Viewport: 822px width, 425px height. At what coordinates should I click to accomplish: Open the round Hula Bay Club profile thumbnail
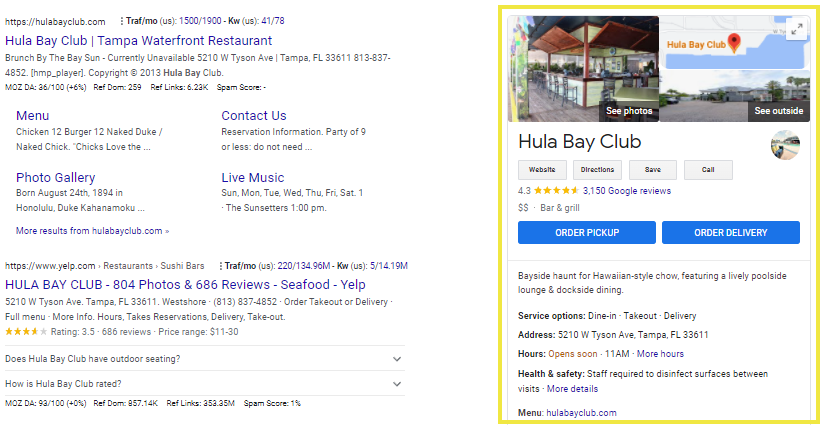pos(785,145)
